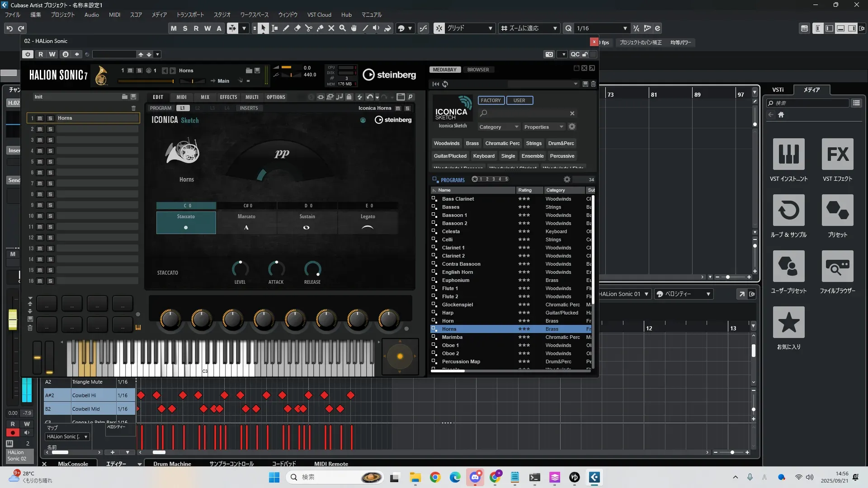Solo slot 1 Horns in the program list
Image resolution: width=868 pixels, height=488 pixels.
point(50,118)
